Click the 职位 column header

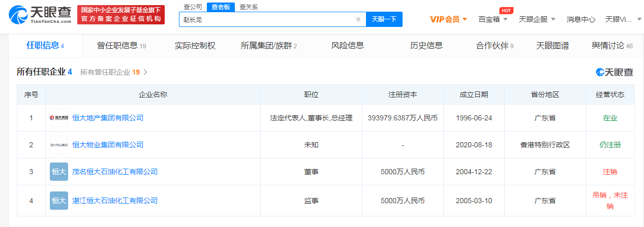pos(311,94)
